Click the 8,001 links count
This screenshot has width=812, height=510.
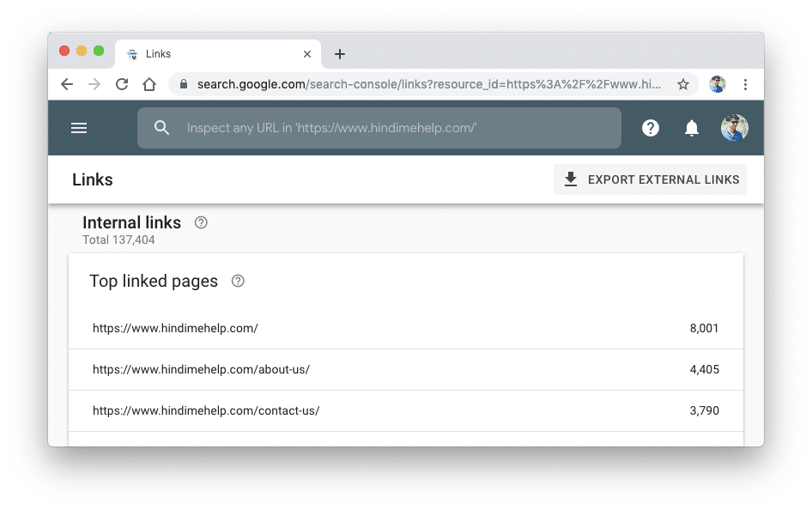click(x=704, y=328)
